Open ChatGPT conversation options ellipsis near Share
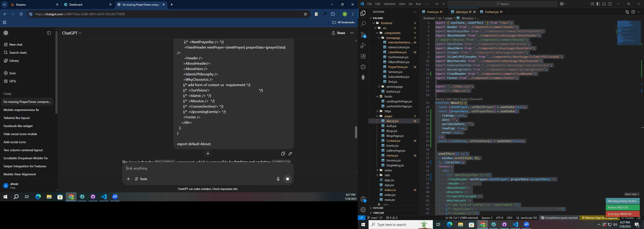 pos(352,33)
